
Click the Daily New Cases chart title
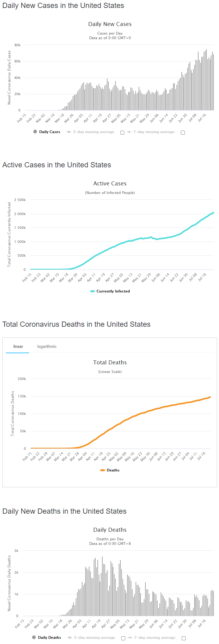[110, 24]
